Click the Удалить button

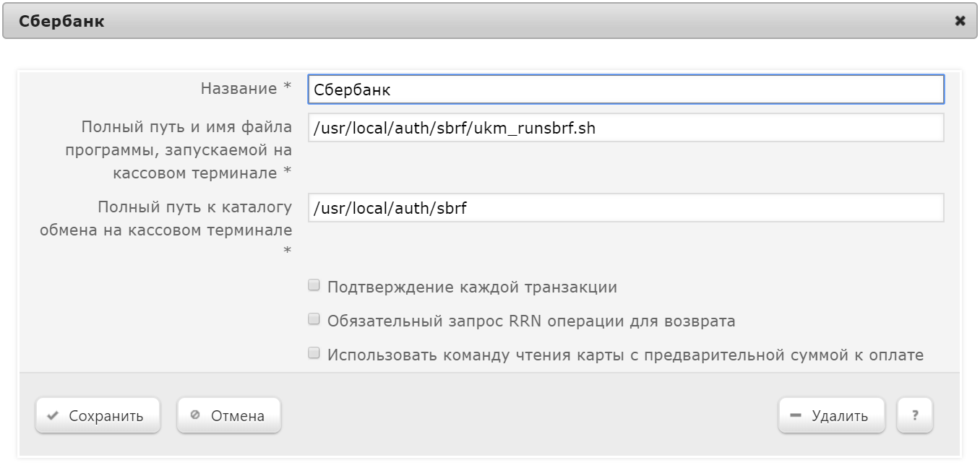(831, 415)
